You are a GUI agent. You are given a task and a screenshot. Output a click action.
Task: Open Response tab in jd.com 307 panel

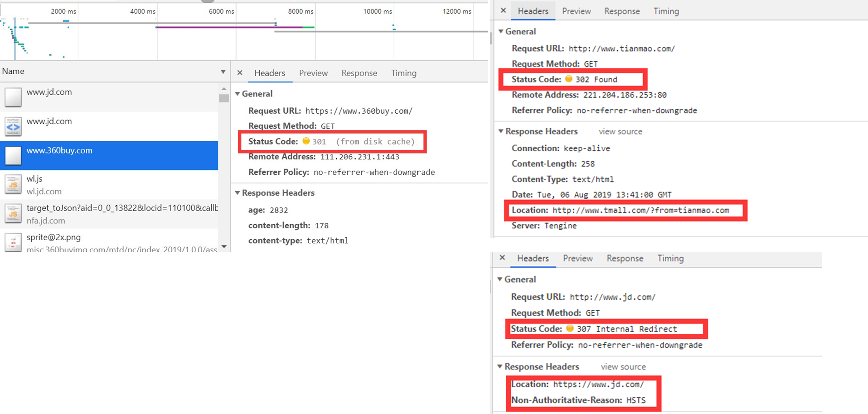click(625, 258)
